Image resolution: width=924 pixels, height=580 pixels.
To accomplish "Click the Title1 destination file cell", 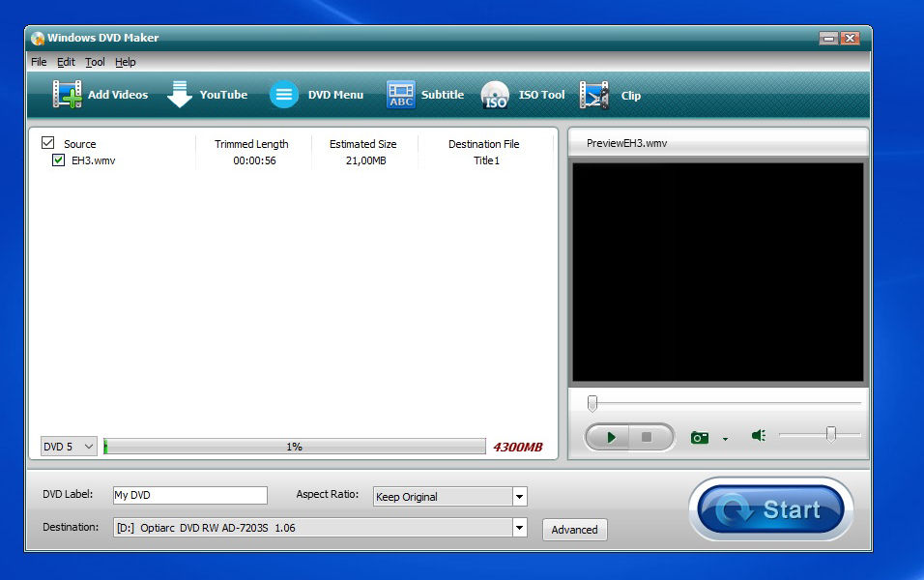I will [487, 160].
